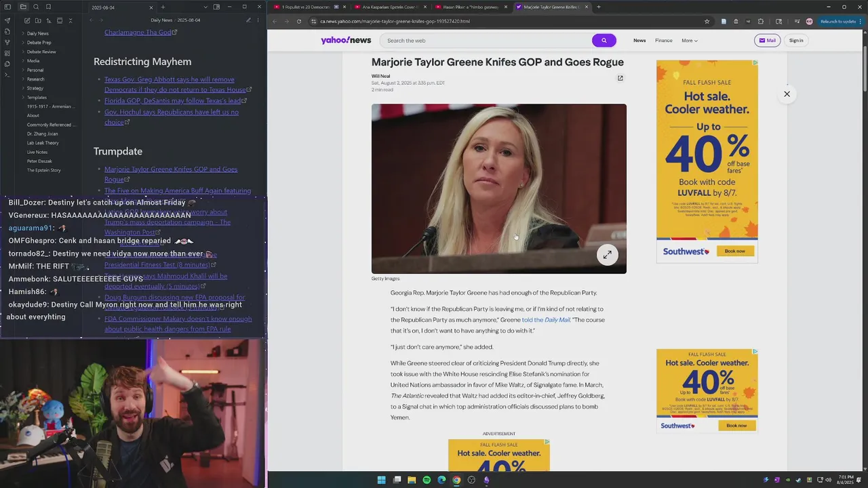Open Charlamagne Tha God link

tap(139, 32)
